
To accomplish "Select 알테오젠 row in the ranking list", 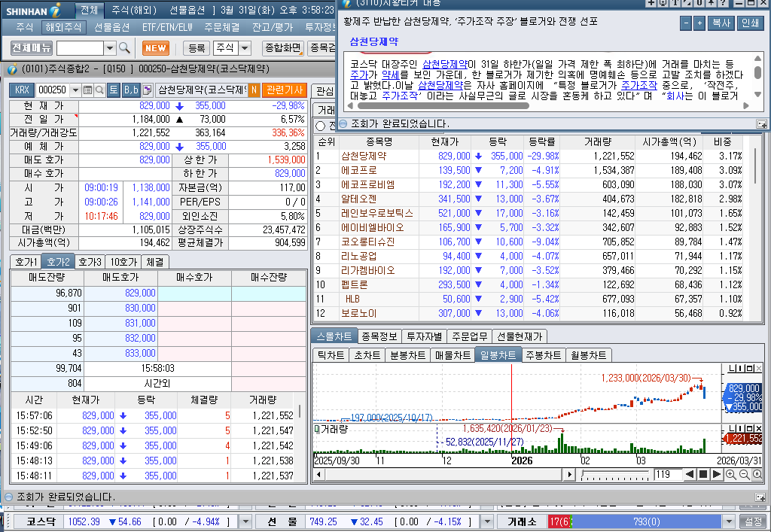I will (x=528, y=199).
